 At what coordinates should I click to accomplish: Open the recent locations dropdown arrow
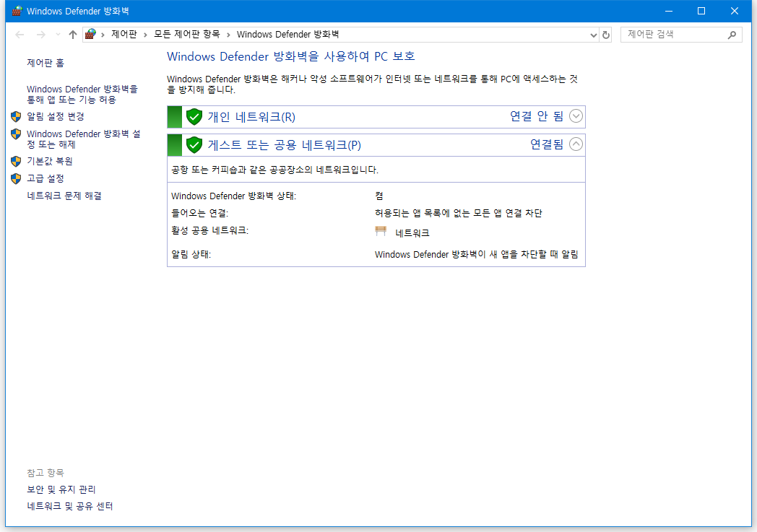(x=58, y=35)
